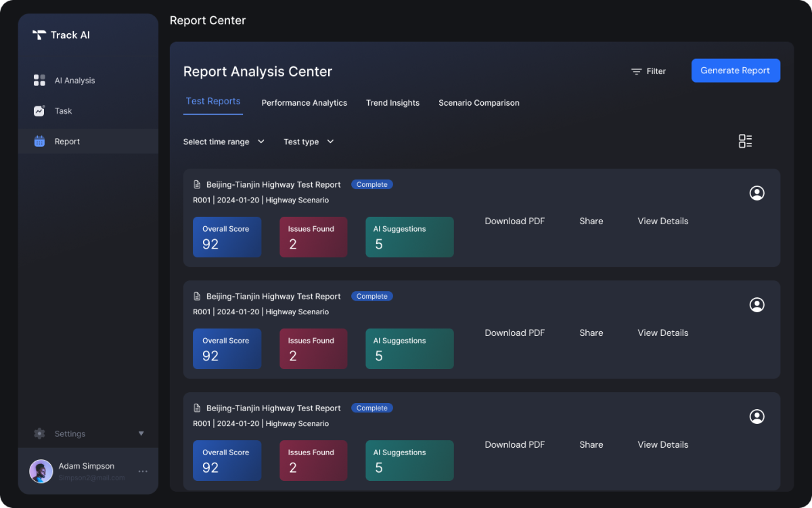812x508 pixels.
Task: Open the Scenario Comparison tab
Action: (479, 103)
